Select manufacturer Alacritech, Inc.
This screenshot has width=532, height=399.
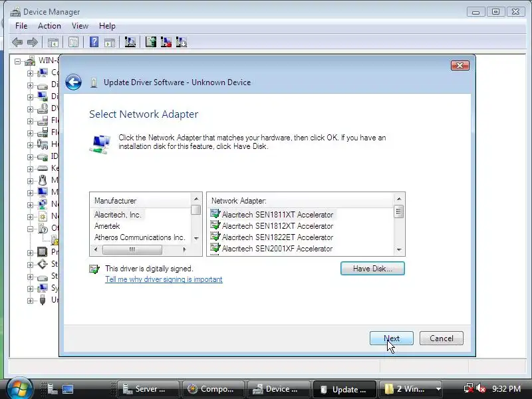118,215
